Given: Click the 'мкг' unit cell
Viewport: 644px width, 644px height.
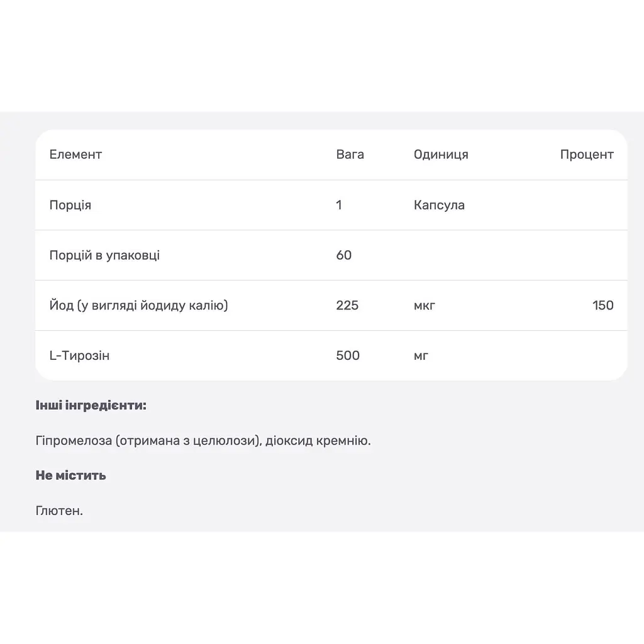Looking at the screenshot, I should coord(425,306).
